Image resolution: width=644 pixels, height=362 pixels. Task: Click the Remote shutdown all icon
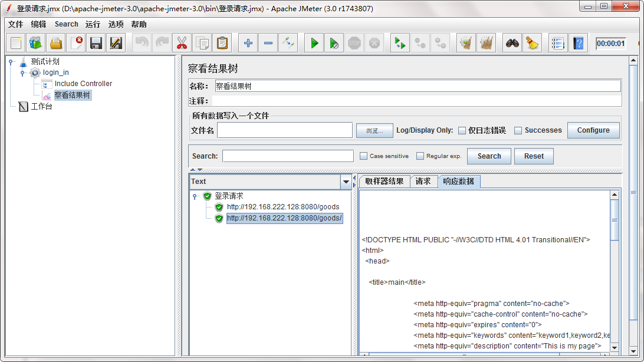click(x=441, y=42)
